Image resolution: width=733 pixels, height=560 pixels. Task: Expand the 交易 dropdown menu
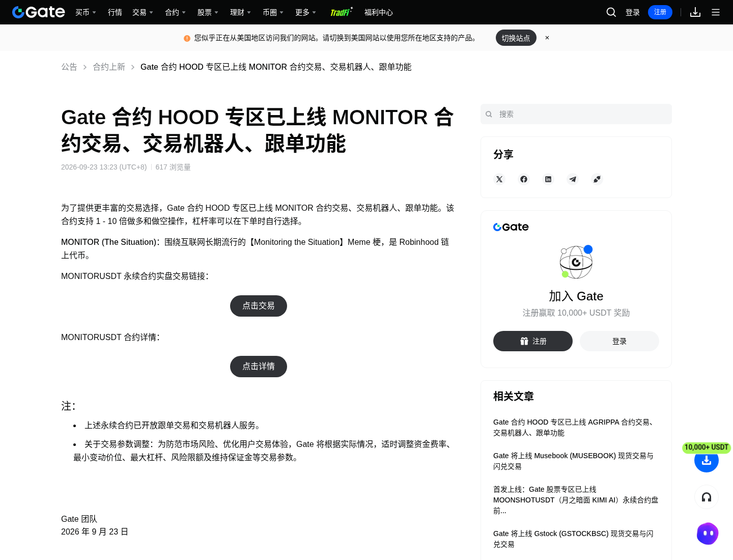pyautogui.click(x=143, y=12)
